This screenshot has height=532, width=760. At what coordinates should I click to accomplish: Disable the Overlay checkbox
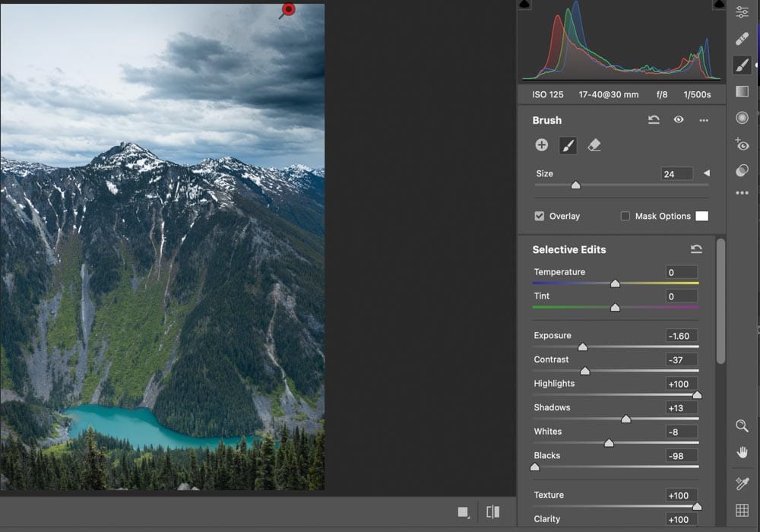[540, 217]
